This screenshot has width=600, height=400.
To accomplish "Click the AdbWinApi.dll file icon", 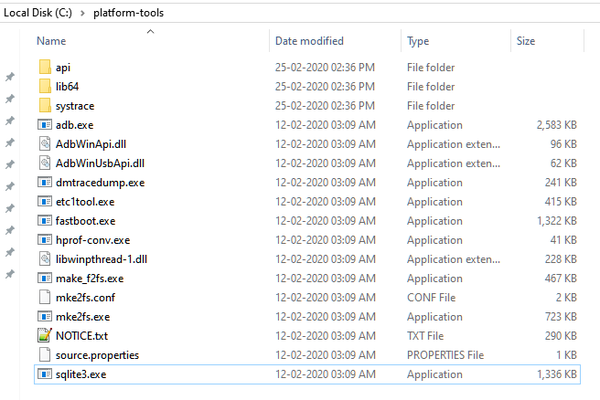I will pyautogui.click(x=45, y=144).
